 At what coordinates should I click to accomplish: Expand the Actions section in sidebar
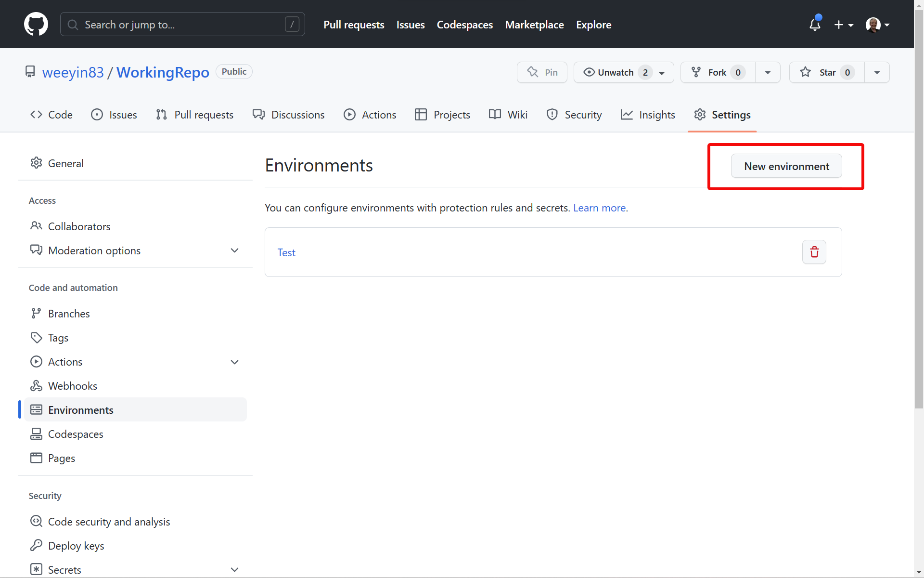(234, 362)
